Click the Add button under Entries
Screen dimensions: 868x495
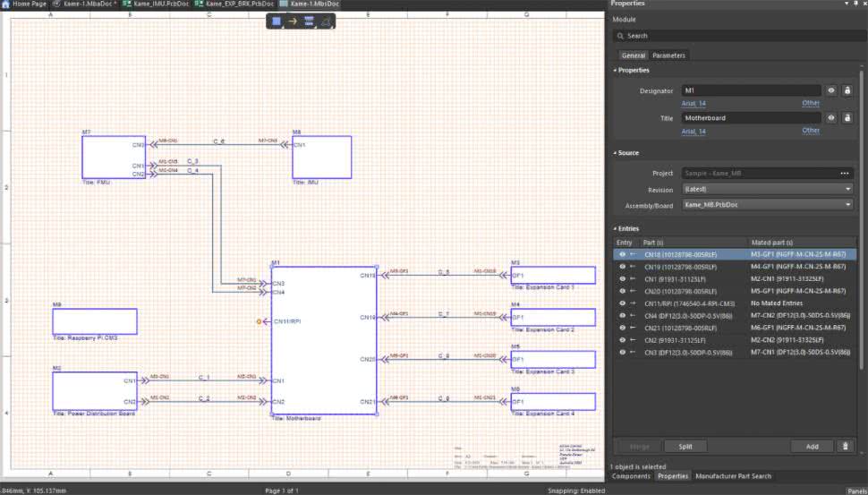click(x=812, y=446)
